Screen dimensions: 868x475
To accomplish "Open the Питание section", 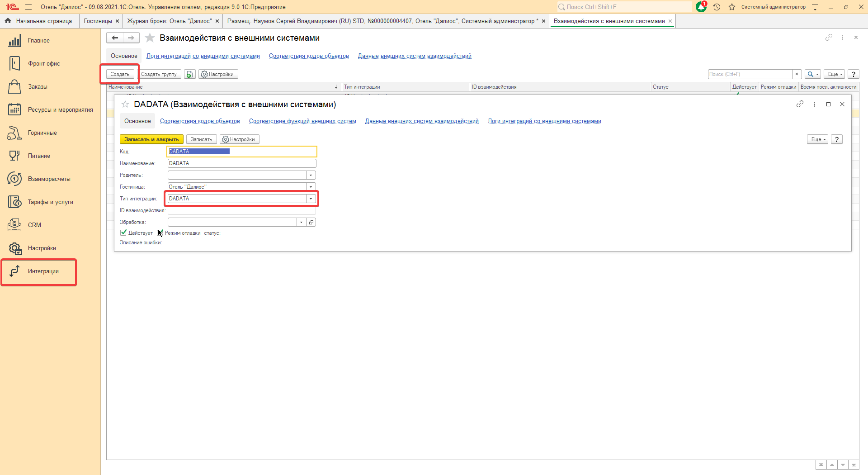I will [39, 156].
